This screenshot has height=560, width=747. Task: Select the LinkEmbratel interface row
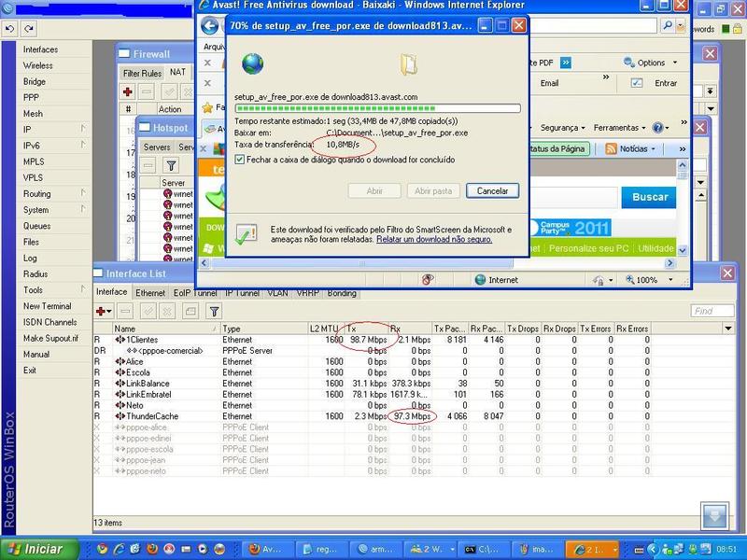[x=372, y=394]
